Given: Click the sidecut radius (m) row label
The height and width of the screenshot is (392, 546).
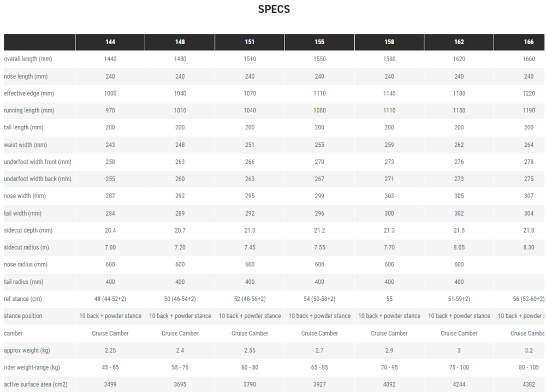Looking at the screenshot, I should tap(27, 247).
